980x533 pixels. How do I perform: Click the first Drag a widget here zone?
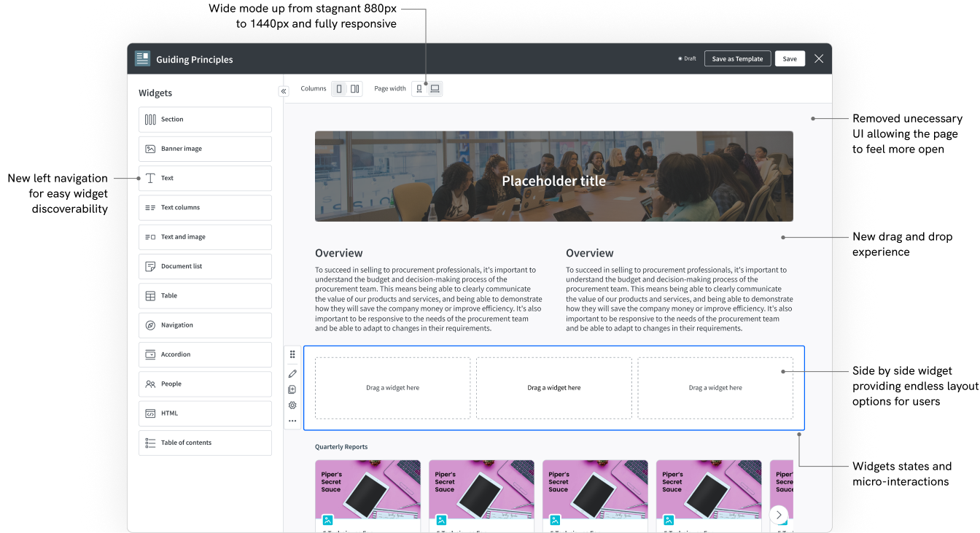click(392, 388)
